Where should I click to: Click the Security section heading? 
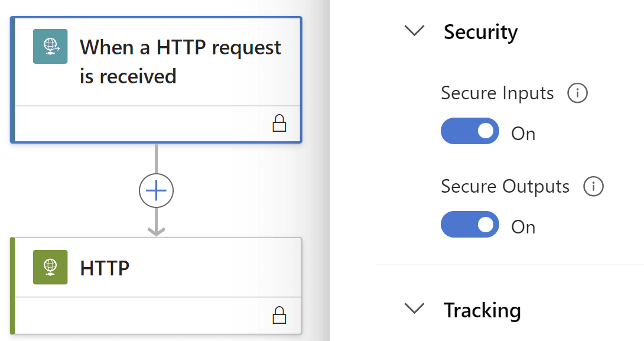[480, 33]
